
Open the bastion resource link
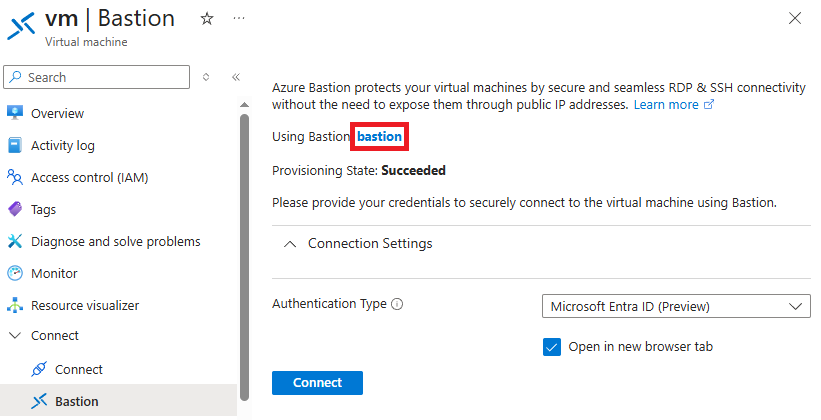click(x=380, y=136)
